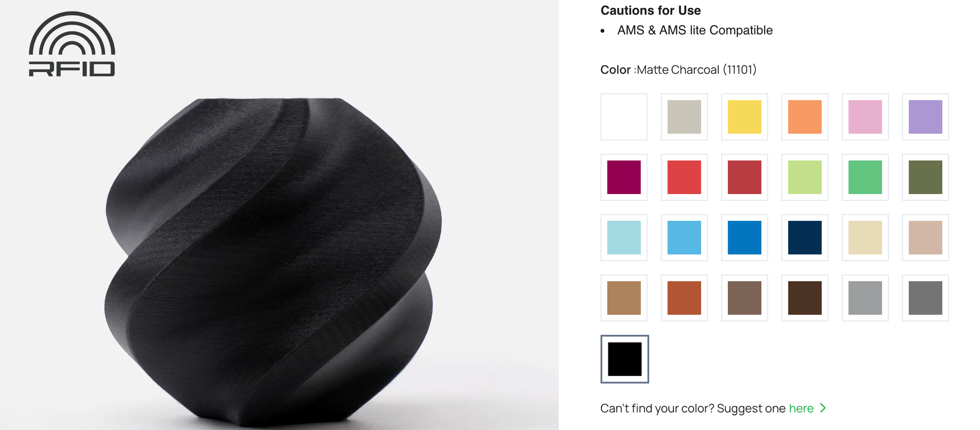Select the cream beige swatch
Image resolution: width=980 pixels, height=430 pixels.
[x=865, y=237]
